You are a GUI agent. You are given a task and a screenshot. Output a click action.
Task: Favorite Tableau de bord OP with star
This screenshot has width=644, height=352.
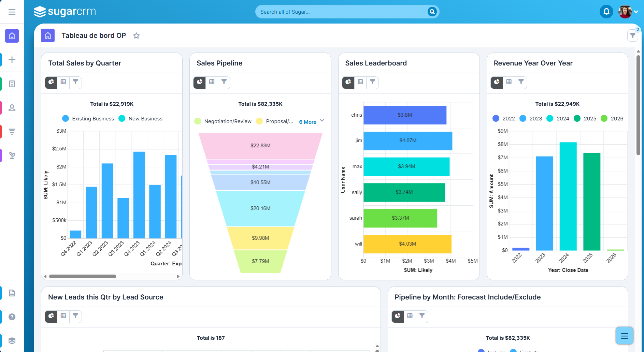pos(137,36)
